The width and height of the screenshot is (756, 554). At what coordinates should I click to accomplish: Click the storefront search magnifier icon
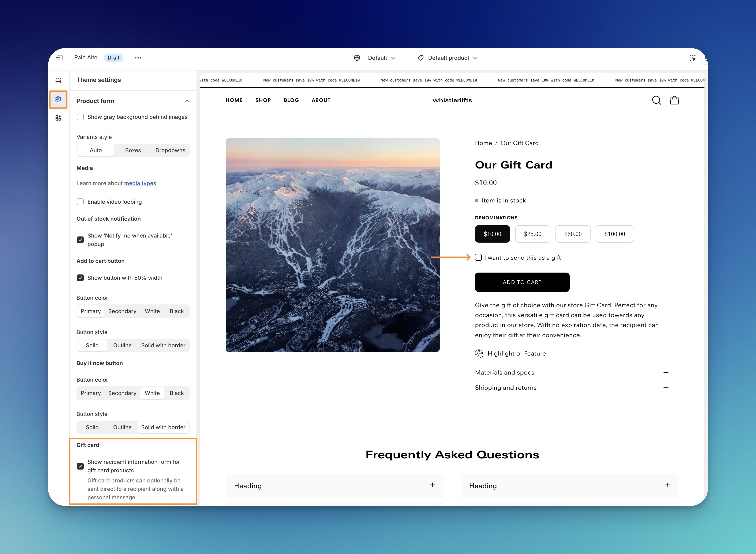pos(656,100)
